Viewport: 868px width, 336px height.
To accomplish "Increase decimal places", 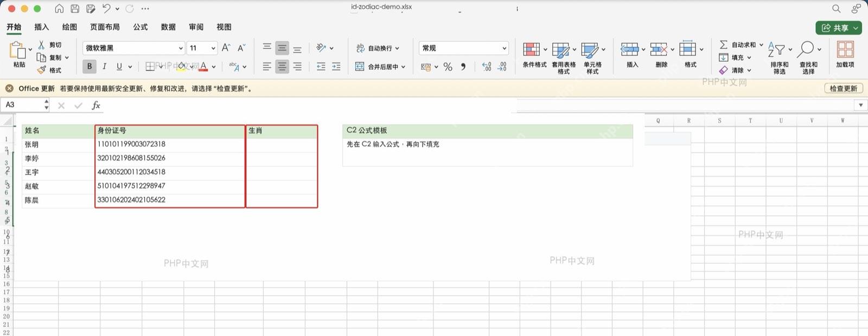I will click(487, 67).
